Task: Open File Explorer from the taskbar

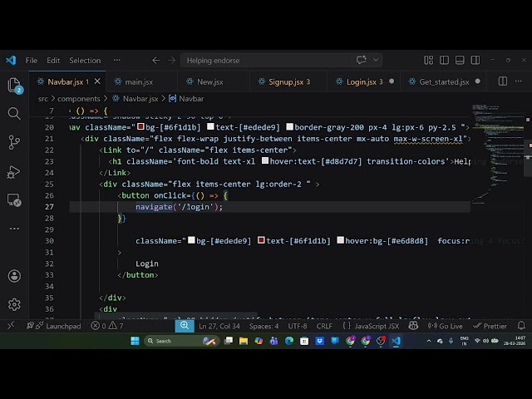Action: coord(244,341)
